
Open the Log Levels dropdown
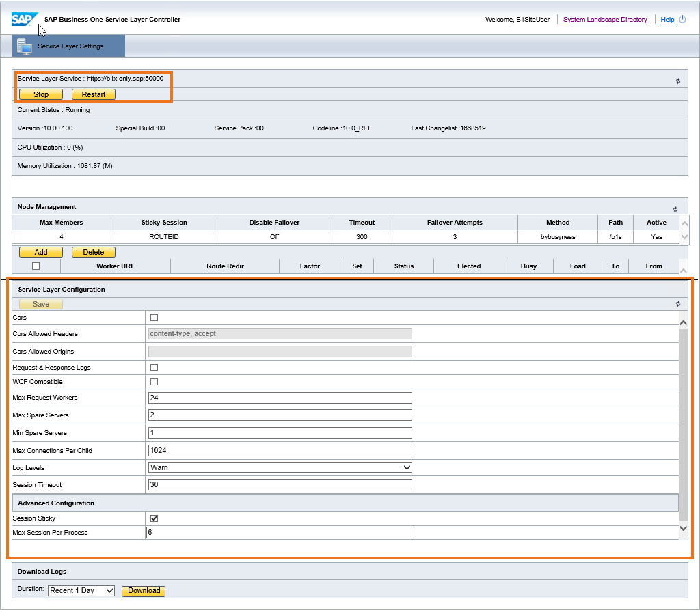407,467
